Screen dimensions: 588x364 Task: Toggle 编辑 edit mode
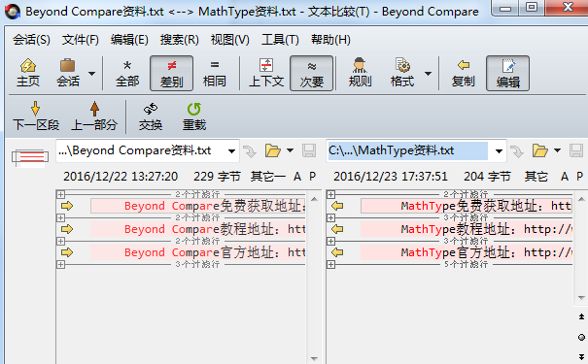(x=507, y=74)
